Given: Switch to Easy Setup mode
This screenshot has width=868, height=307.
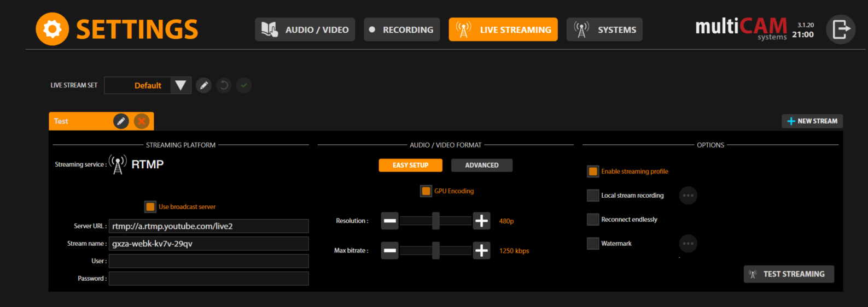Looking at the screenshot, I should click(x=411, y=165).
